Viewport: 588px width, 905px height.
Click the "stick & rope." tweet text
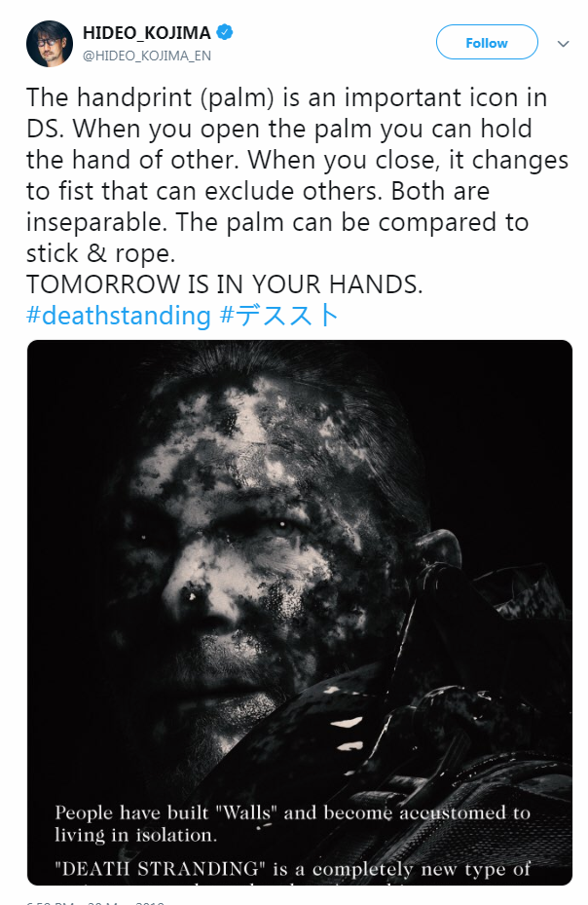pos(100,253)
